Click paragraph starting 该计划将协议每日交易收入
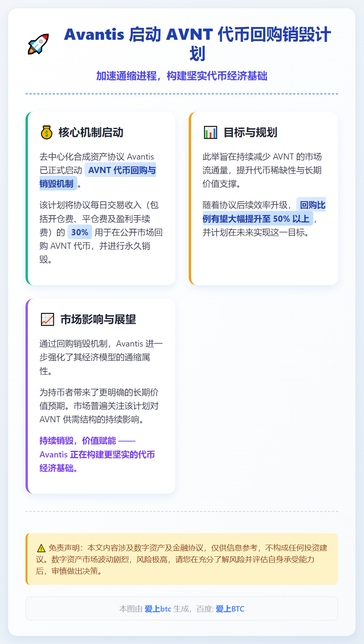The width and height of the screenshot is (364, 644). (101, 232)
